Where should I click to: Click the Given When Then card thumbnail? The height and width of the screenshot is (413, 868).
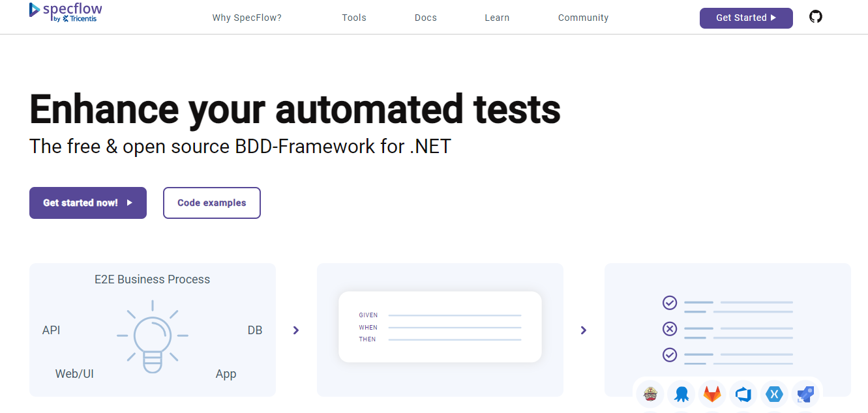point(440,327)
